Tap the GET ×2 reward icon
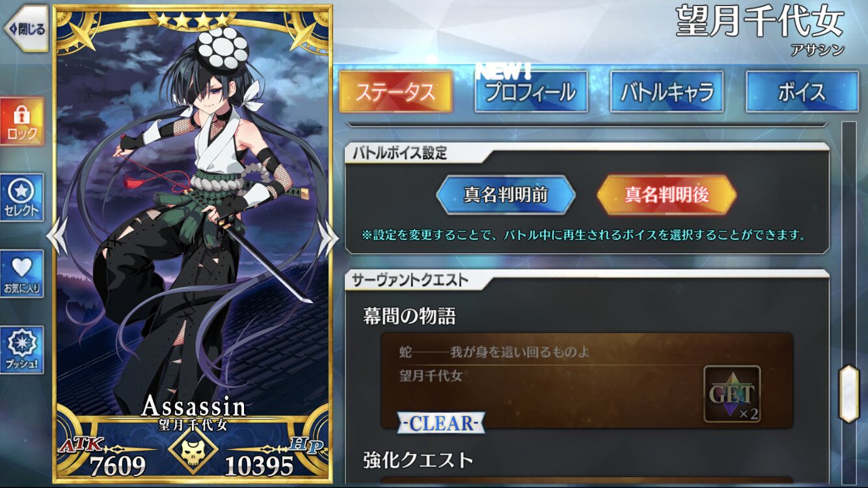 click(732, 394)
